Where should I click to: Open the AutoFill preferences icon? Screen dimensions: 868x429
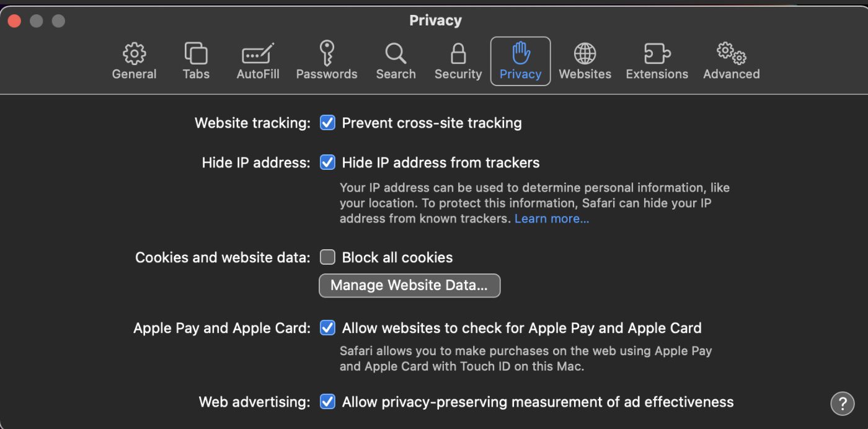258,55
